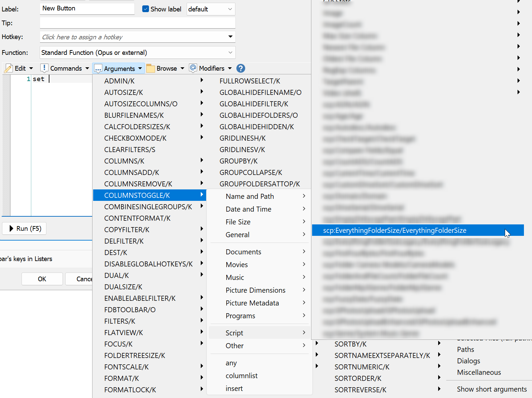Open the Other submenu
This screenshot has height=398, width=532.
(x=259, y=346)
